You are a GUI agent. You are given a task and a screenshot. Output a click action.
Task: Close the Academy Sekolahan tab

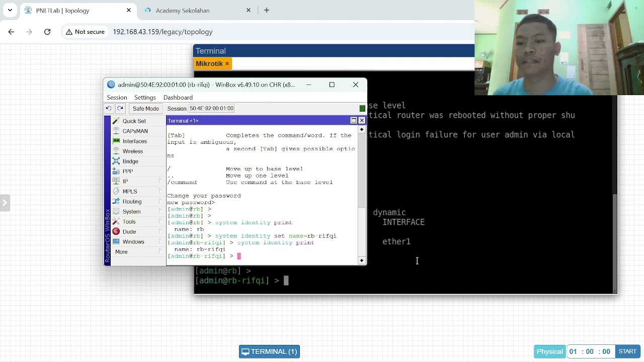pos(249,10)
